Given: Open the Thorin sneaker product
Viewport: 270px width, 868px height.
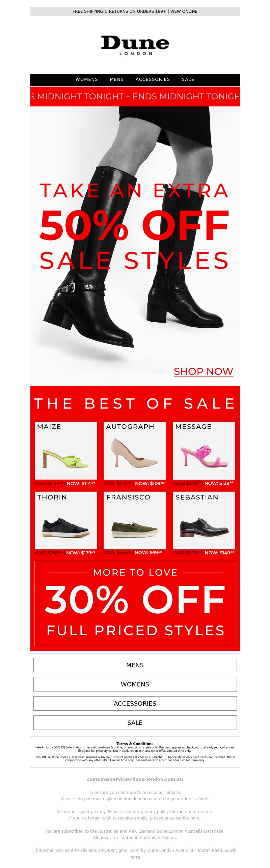Looking at the screenshot, I should pyautogui.click(x=66, y=524).
